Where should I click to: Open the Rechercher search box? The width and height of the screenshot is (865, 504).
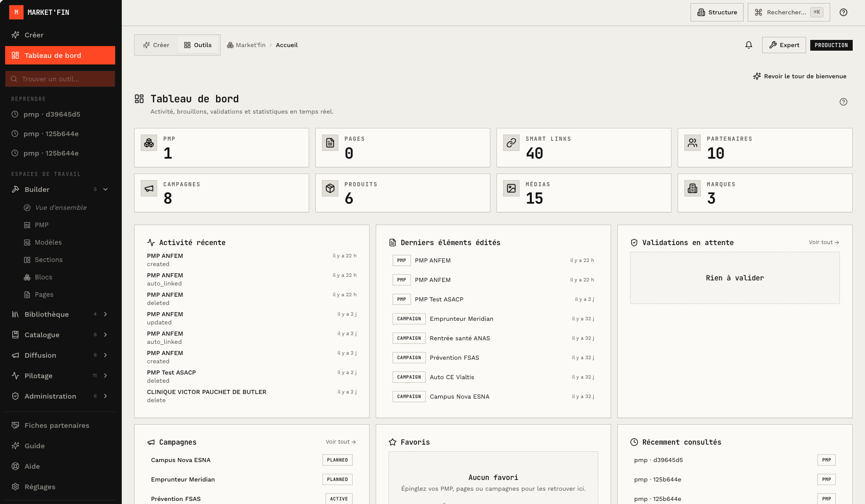coord(789,12)
